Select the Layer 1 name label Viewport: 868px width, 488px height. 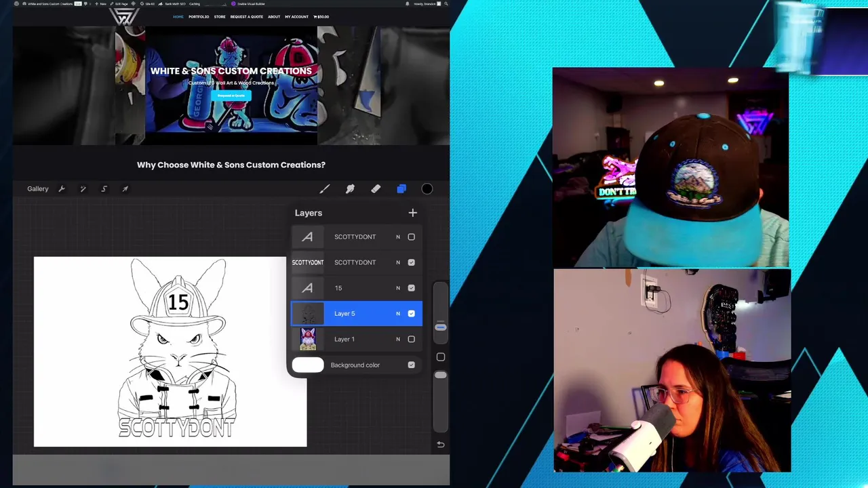(344, 340)
